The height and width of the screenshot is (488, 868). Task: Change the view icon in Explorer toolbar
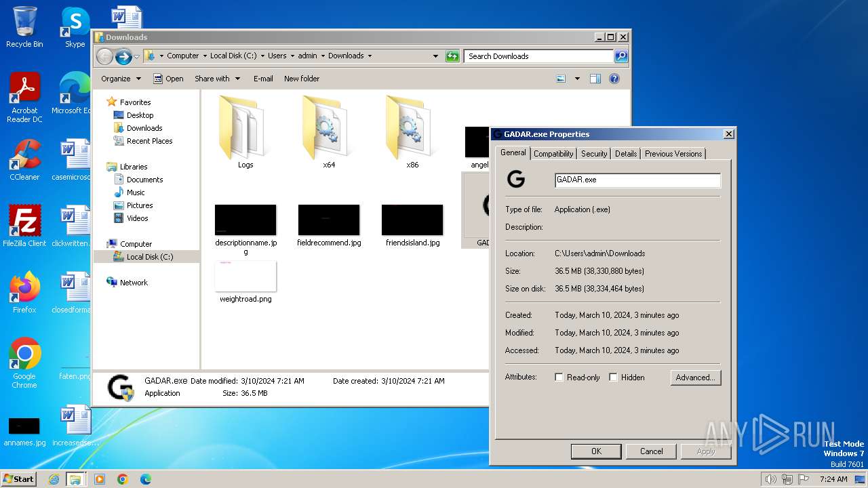tap(561, 79)
